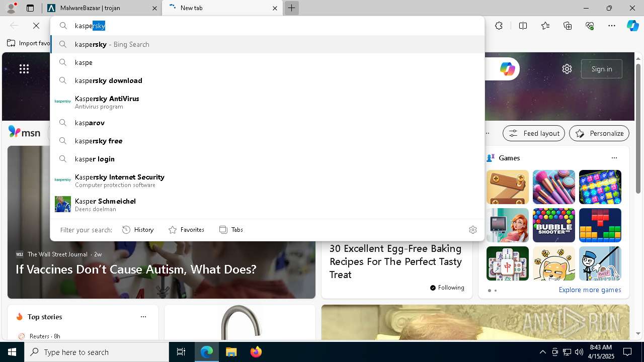Open the tab actions menu icon

click(30, 8)
